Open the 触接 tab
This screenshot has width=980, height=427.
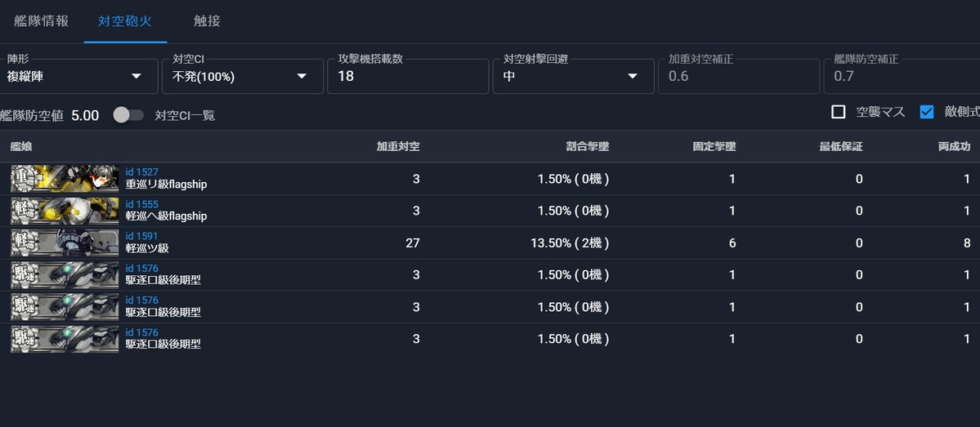(207, 20)
